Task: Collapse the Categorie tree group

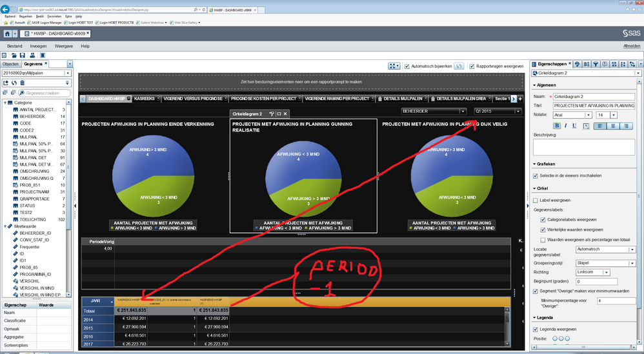Action: point(5,103)
